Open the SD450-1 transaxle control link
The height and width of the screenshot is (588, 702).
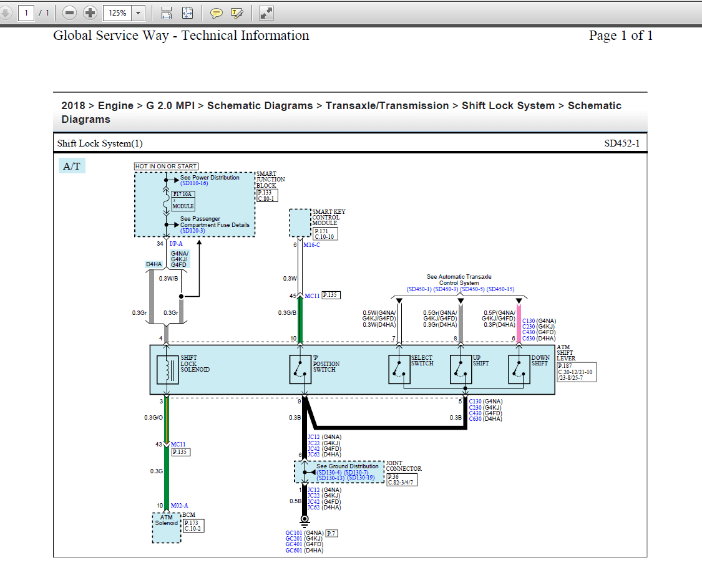tap(420, 289)
